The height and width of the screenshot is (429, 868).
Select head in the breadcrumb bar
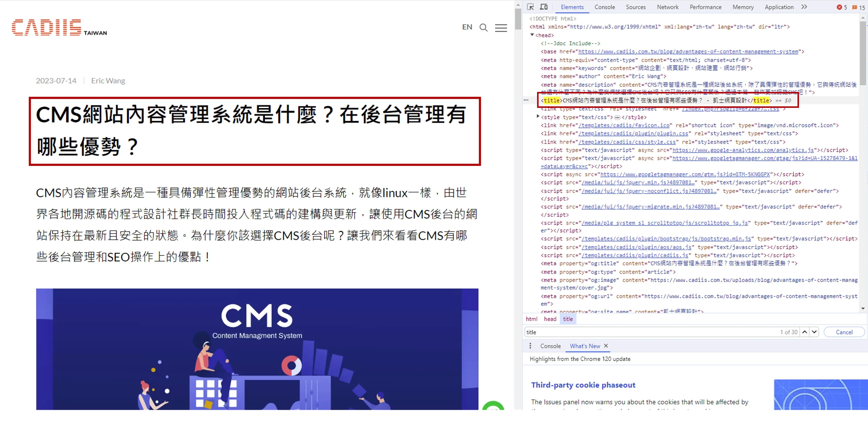(550, 319)
